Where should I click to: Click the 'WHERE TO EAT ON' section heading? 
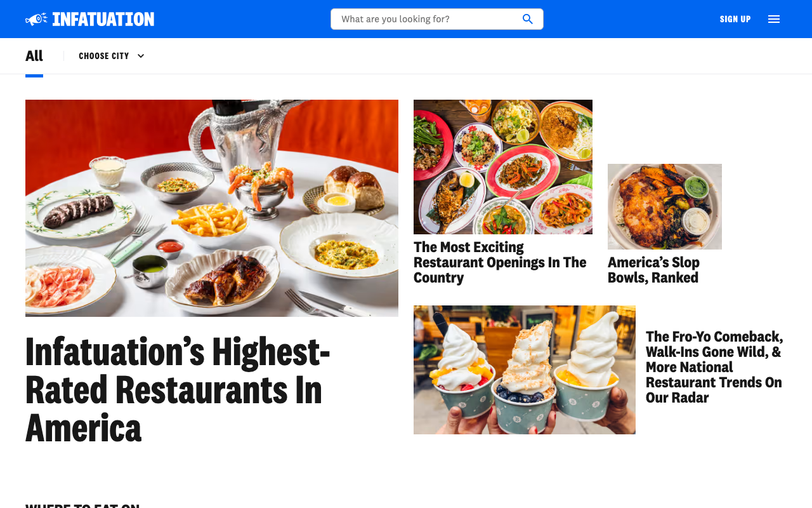pos(82,505)
